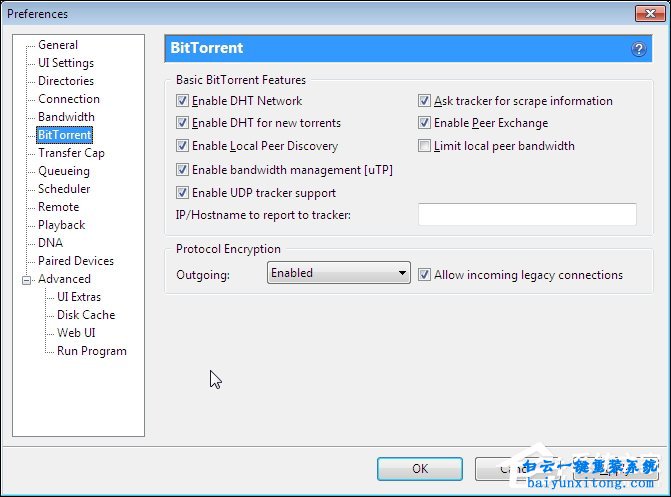Toggle Ask tracker for scrape information
The height and width of the screenshot is (497, 671).
pos(424,101)
